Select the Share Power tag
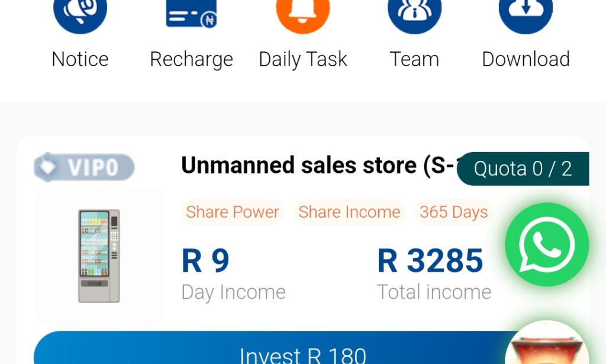Screen dimensions: 606x364 [232, 212]
